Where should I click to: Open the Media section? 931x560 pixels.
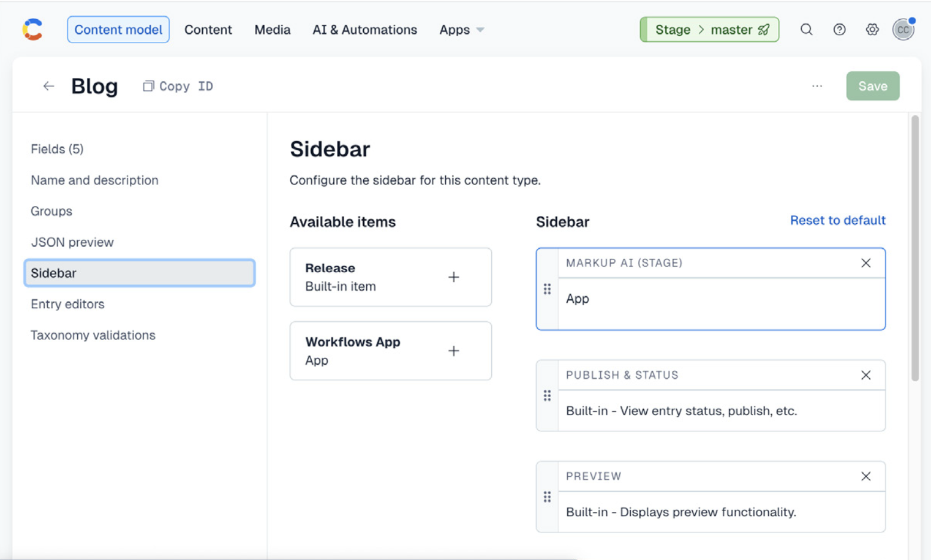click(x=272, y=29)
